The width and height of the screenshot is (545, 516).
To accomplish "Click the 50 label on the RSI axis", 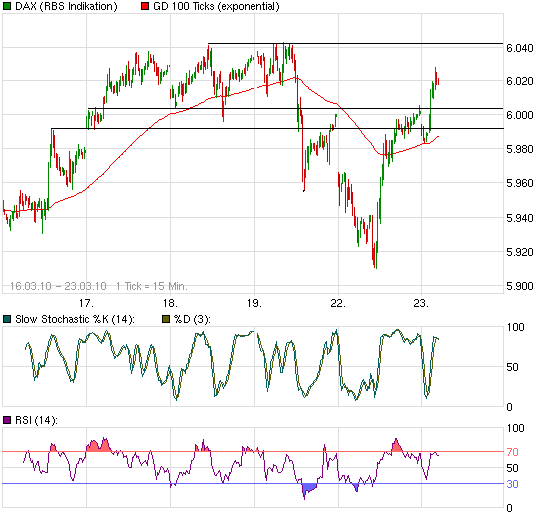I will point(512,468).
